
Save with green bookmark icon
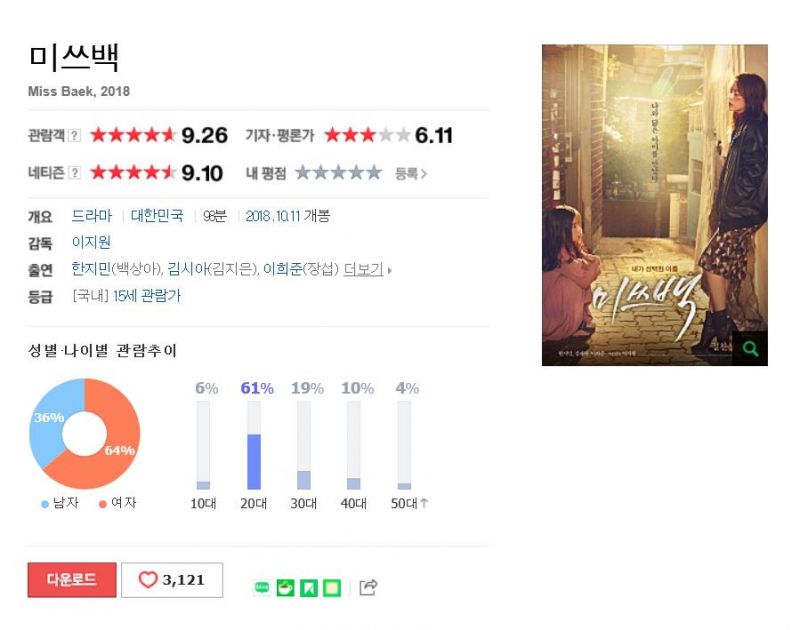point(309,588)
